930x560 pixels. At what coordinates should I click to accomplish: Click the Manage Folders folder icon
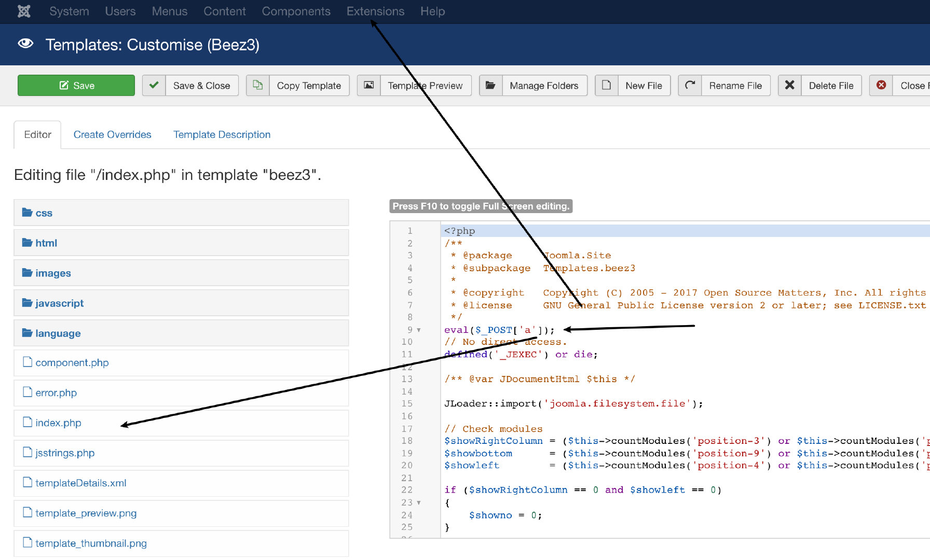(490, 85)
